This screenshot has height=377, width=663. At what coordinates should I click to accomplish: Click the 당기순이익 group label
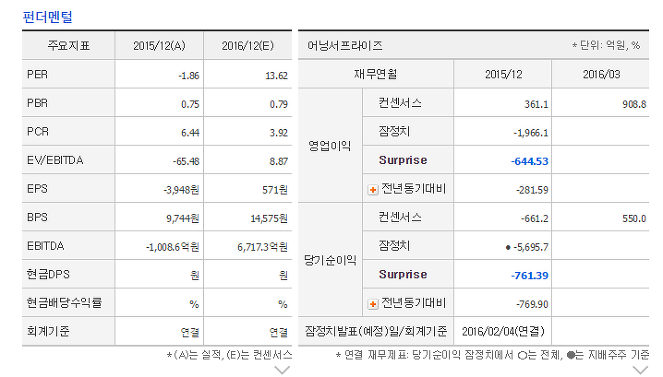[x=330, y=260]
